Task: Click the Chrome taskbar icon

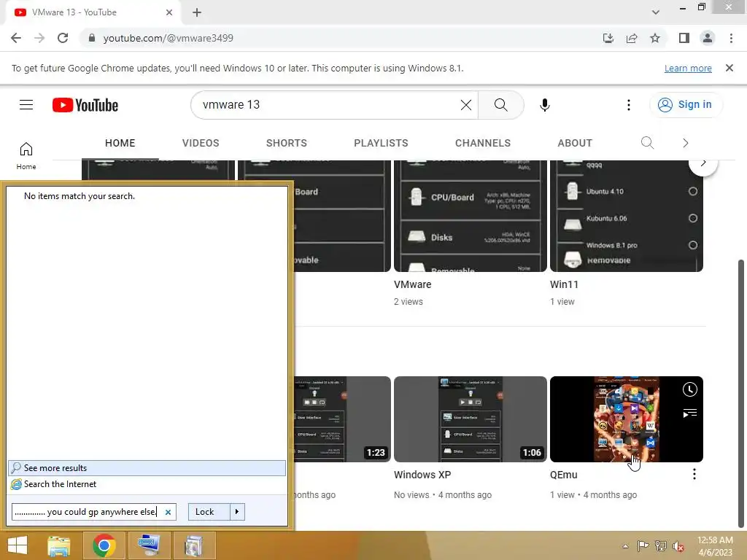Action: click(x=104, y=545)
